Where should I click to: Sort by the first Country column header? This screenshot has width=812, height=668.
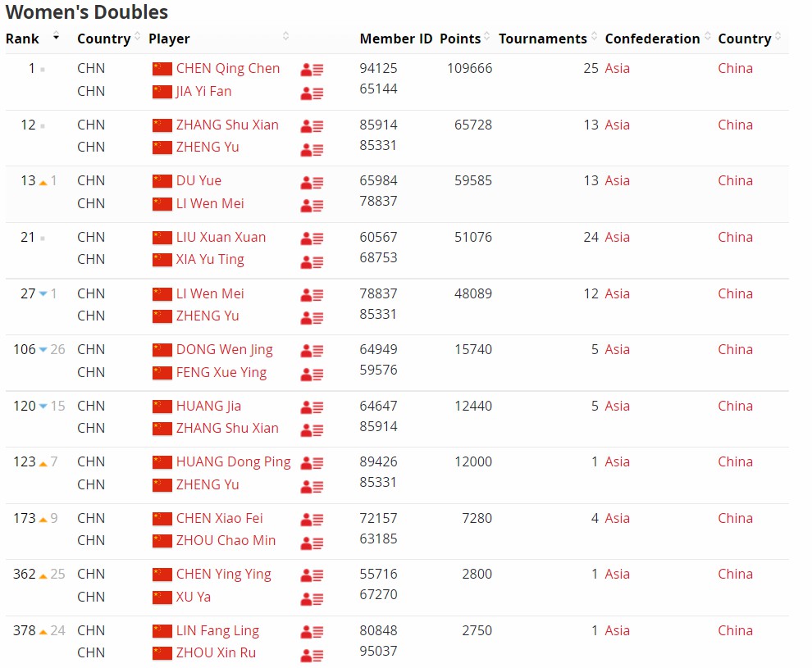(109, 39)
